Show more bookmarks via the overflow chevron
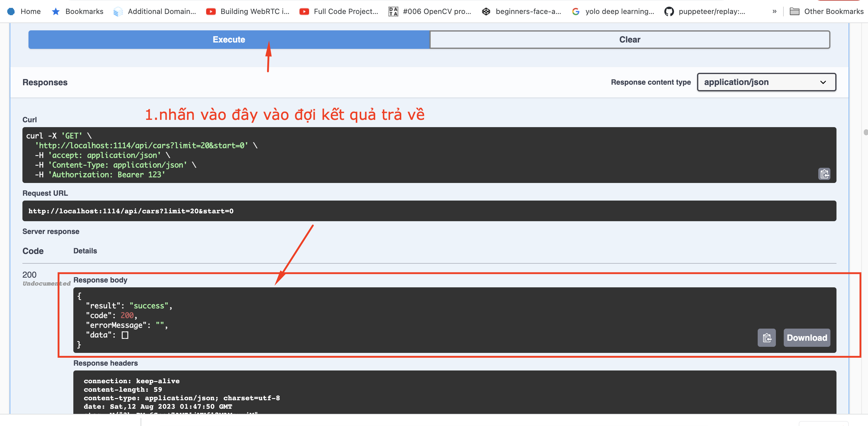The height and width of the screenshot is (426, 868). (x=774, y=12)
